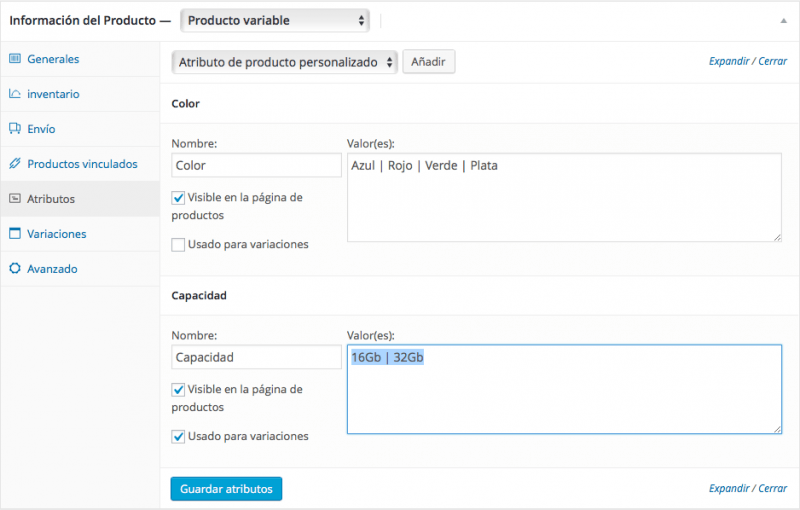The width and height of the screenshot is (800, 510).
Task: Collapse the Capacidad attribute header
Action: (480, 295)
